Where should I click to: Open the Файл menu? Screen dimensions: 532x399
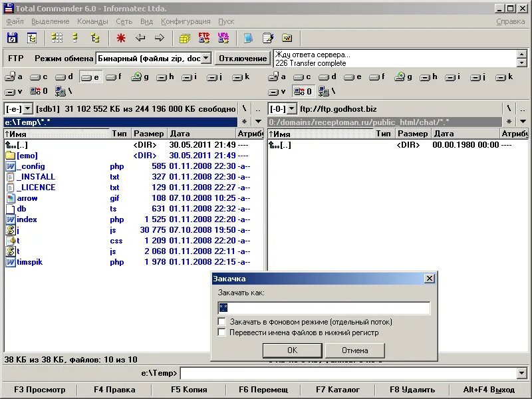coord(15,21)
